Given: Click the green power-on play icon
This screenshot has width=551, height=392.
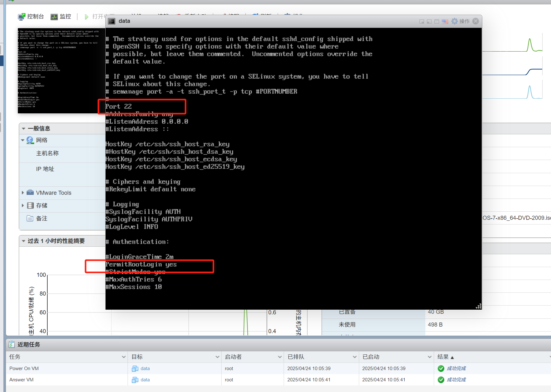Looking at the screenshot, I should [87, 17].
